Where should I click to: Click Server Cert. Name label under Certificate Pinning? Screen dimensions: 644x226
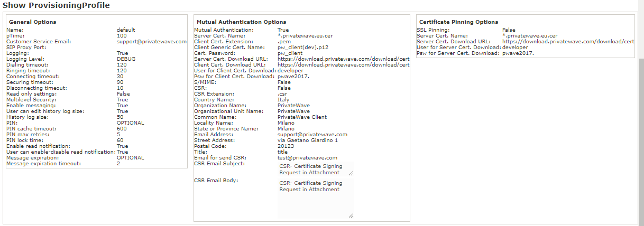(x=443, y=36)
